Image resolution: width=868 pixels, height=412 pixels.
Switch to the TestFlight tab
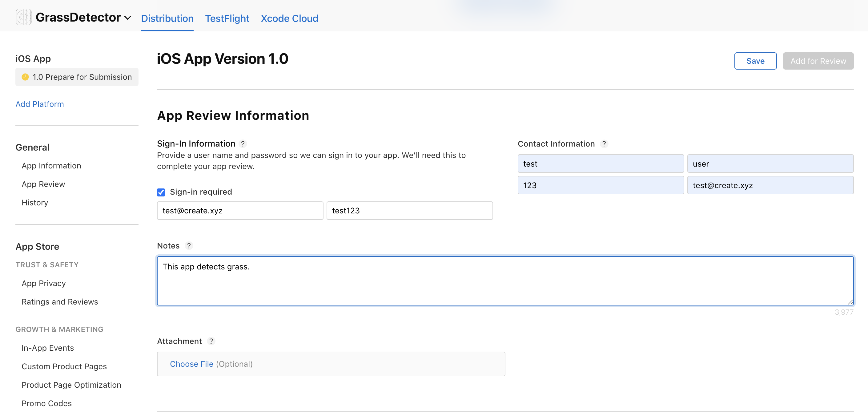[227, 18]
